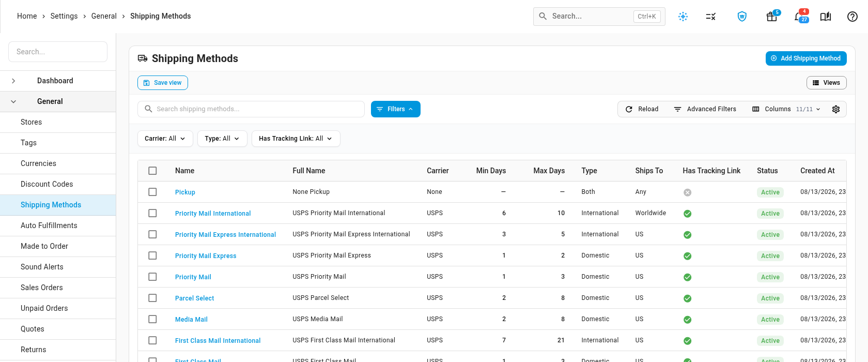Select Priority Mail Express International row checkbox
Screen dimensions: 868x362
pos(152,234)
